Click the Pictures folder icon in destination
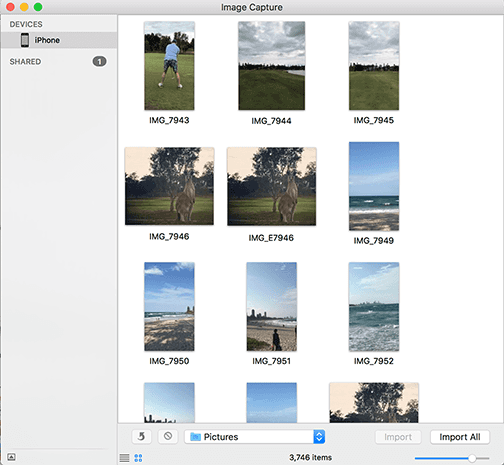 click(x=195, y=437)
